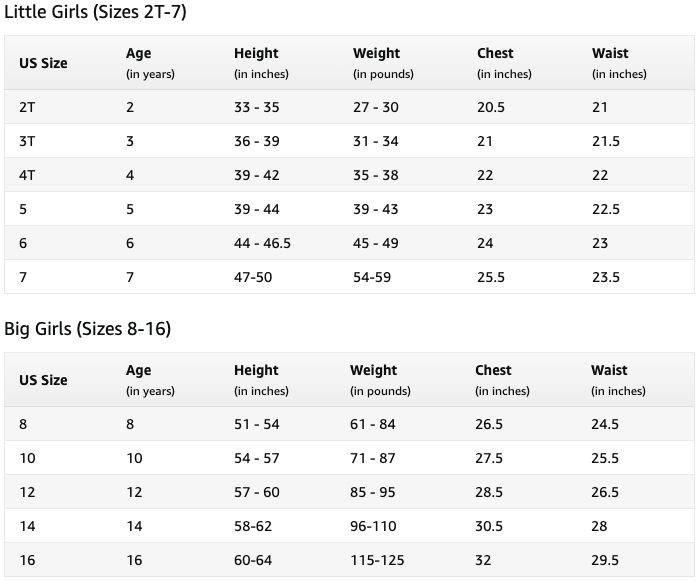
Task: Select the 2T size row label
Action: pos(27,107)
